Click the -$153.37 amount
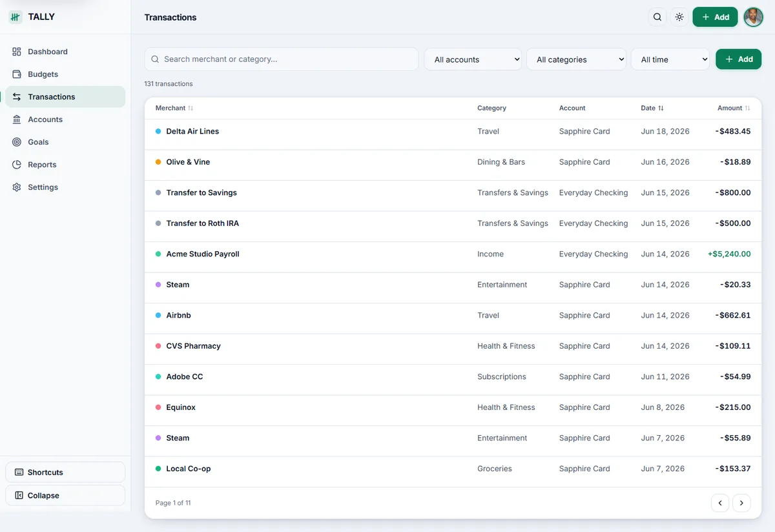Screen dimensions: 775x532 [733, 469]
